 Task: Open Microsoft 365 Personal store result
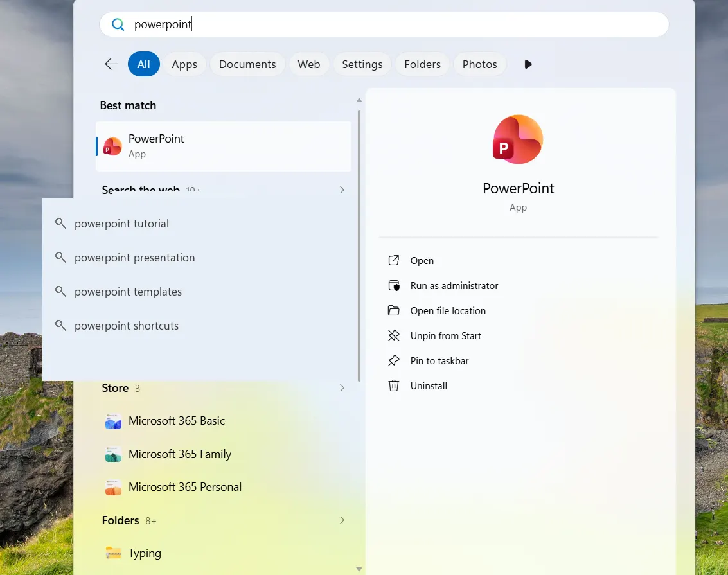[x=224, y=487]
